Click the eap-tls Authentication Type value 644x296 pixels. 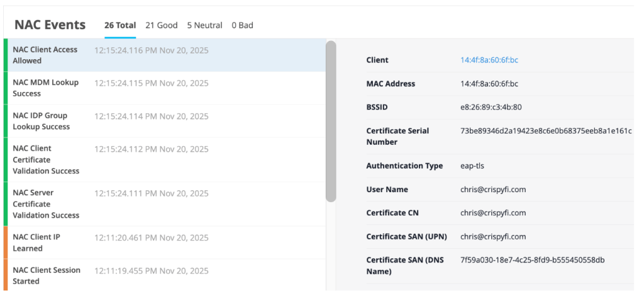(x=472, y=166)
